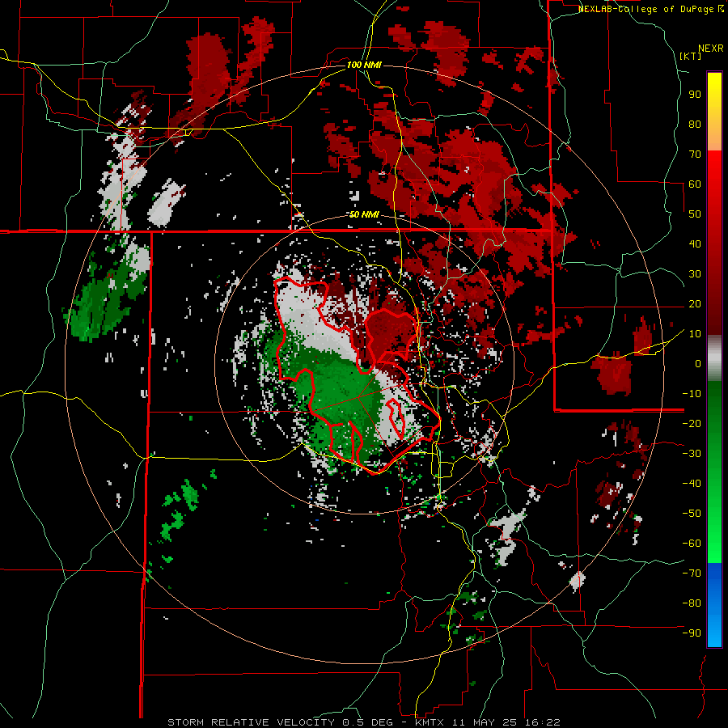Viewport: 728px width, 728px height.
Task: Click the [KT] units label
Action: pos(691,56)
